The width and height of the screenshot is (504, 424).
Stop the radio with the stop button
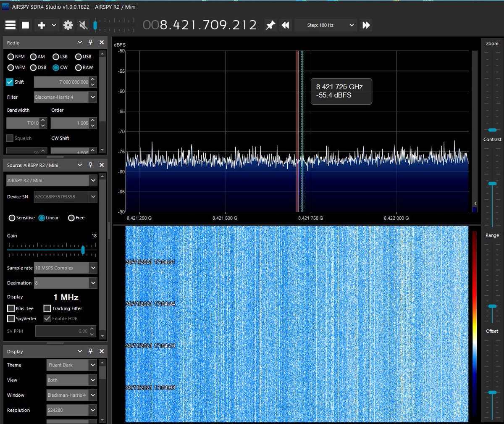point(26,25)
